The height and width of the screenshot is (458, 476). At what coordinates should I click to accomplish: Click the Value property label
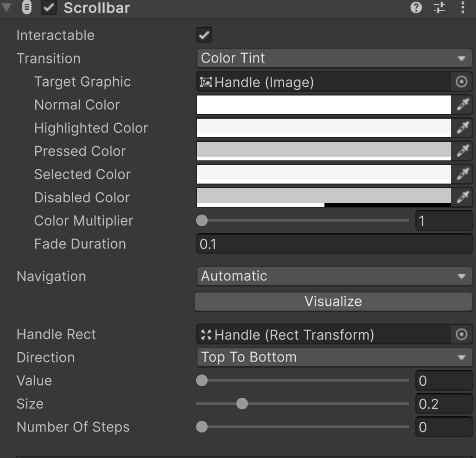click(x=34, y=381)
